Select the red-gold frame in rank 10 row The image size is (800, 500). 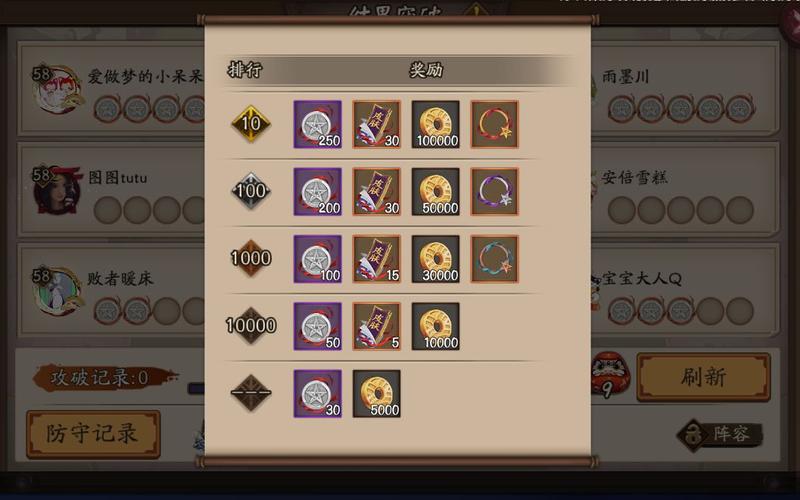494,124
